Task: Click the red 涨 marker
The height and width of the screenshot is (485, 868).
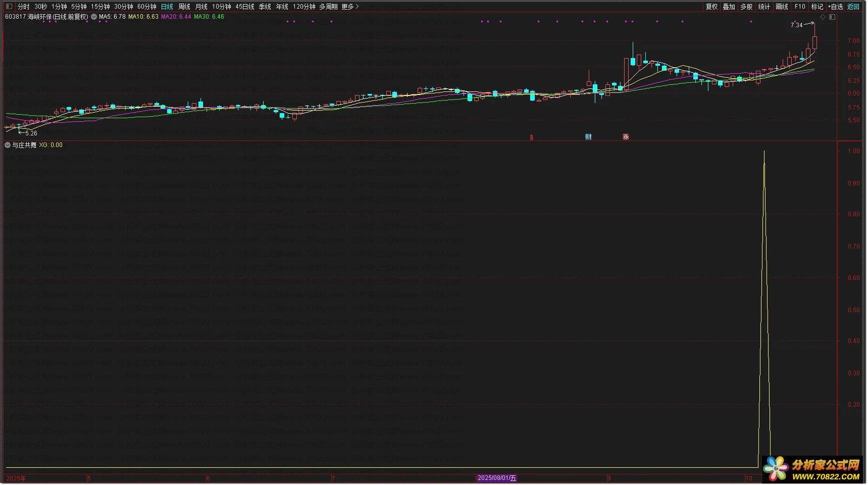Action: pos(626,137)
